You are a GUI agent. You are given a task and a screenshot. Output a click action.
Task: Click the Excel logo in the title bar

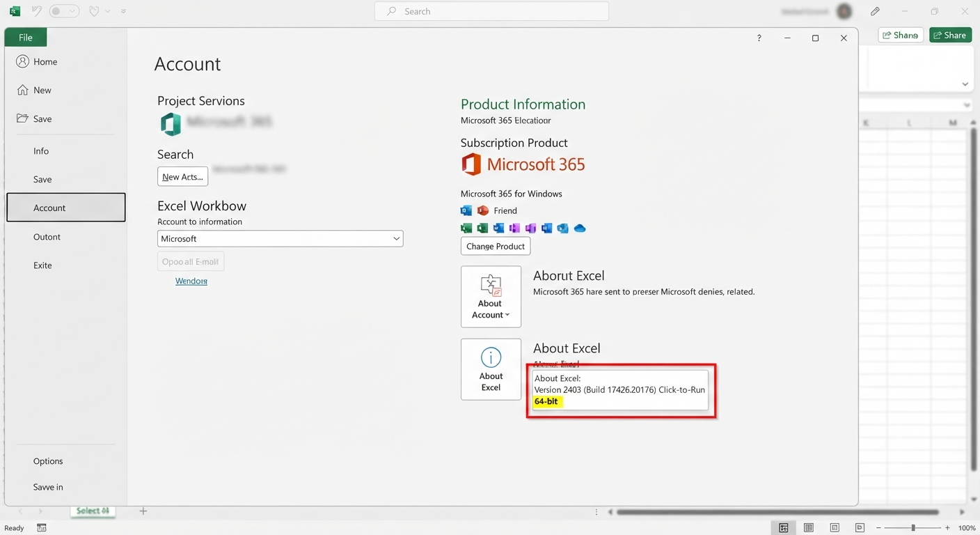point(15,11)
